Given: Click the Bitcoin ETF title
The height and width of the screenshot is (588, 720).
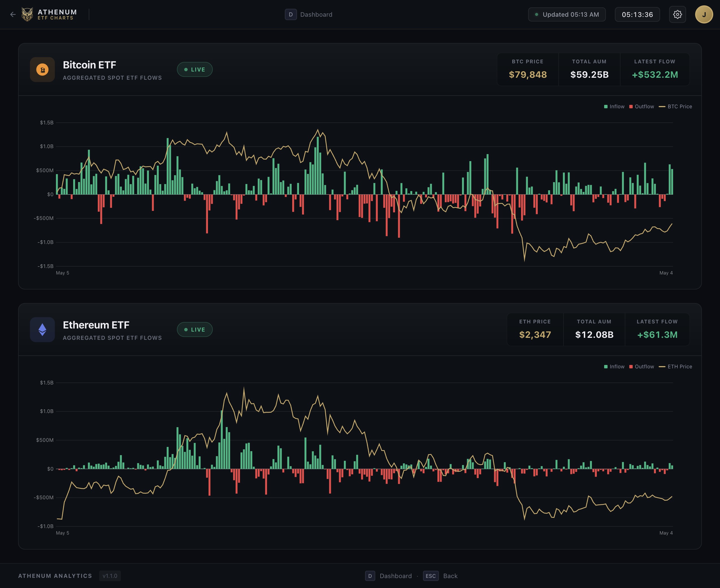Looking at the screenshot, I should (89, 65).
